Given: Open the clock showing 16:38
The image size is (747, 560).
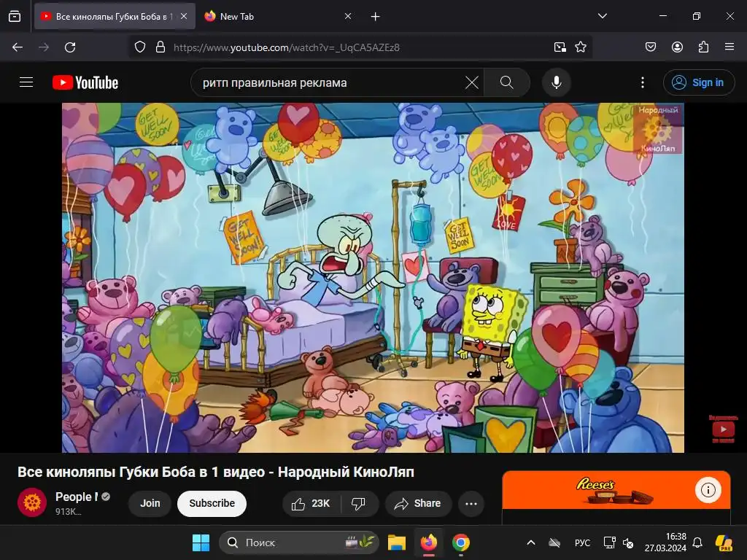Looking at the screenshot, I should (665, 542).
